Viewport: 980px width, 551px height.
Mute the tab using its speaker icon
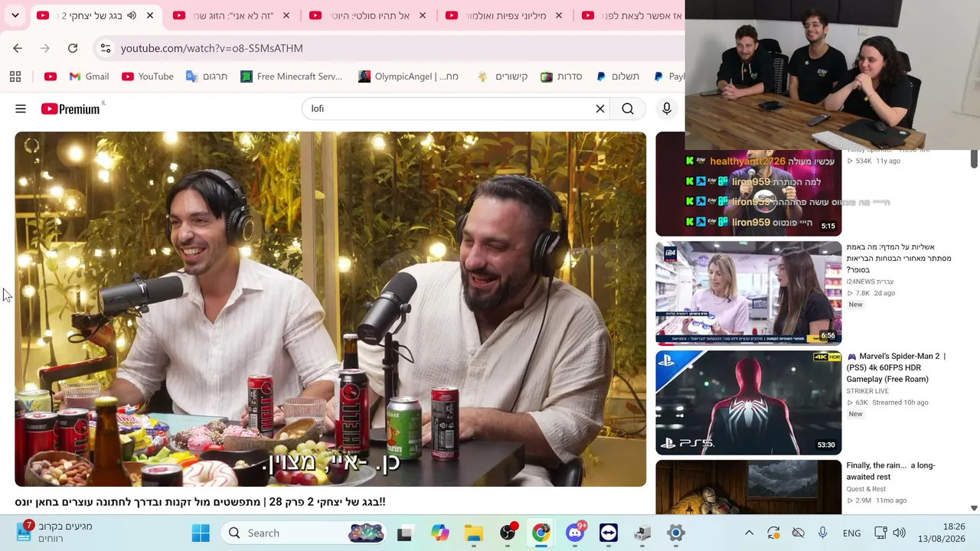coord(132,15)
